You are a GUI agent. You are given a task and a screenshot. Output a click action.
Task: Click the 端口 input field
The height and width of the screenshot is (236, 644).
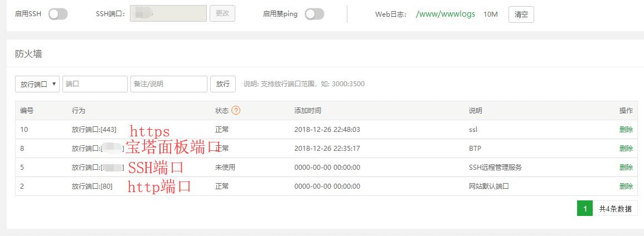[x=95, y=84]
